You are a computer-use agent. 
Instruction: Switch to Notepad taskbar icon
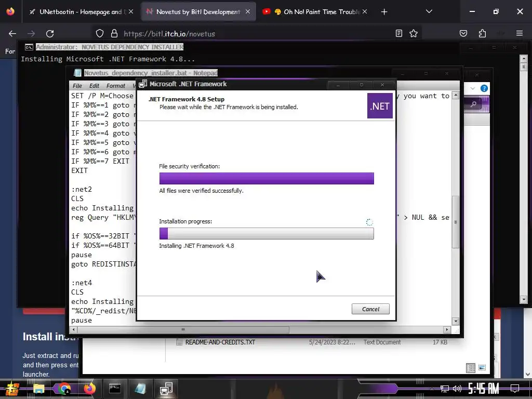[x=140, y=389]
